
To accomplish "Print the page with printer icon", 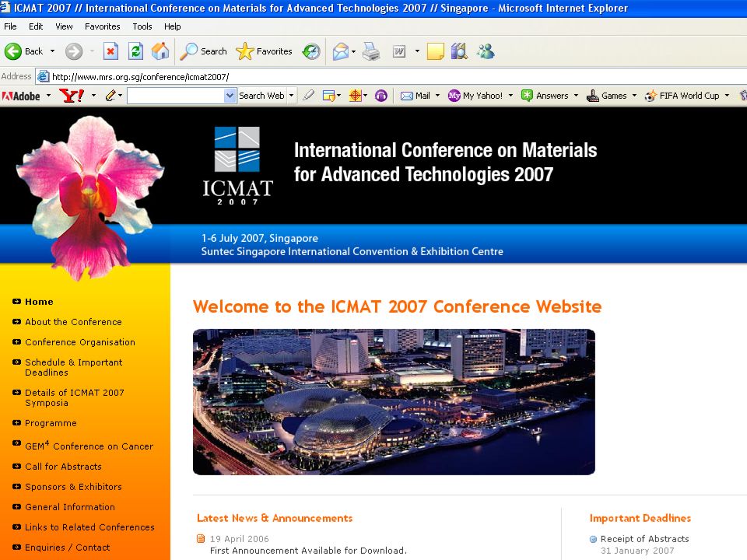I will click(371, 51).
